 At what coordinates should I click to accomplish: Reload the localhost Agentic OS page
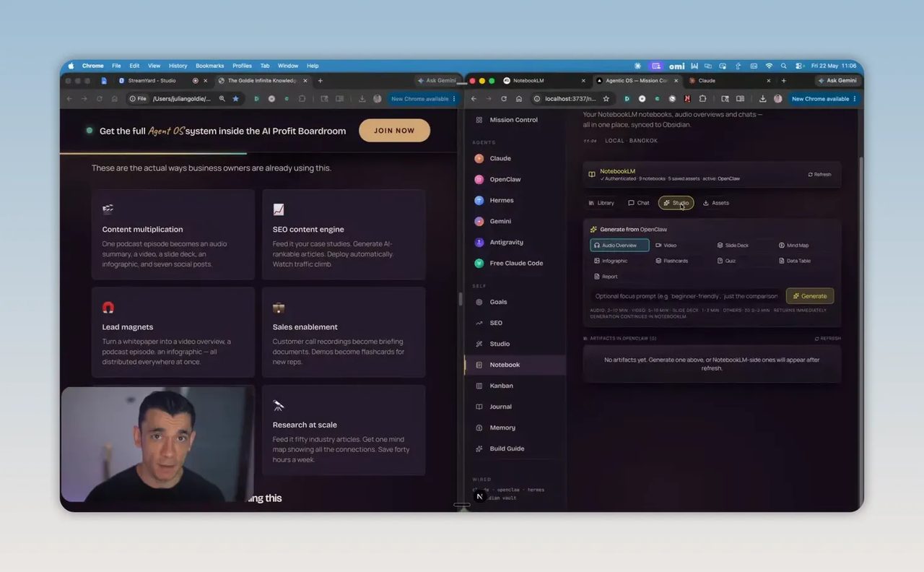tap(504, 99)
